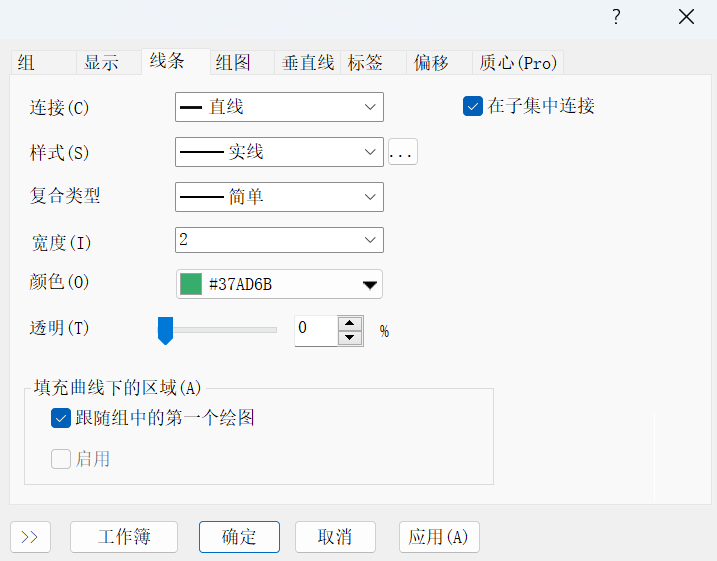
Task: Click the 复合类型 label
Action: coord(65,196)
